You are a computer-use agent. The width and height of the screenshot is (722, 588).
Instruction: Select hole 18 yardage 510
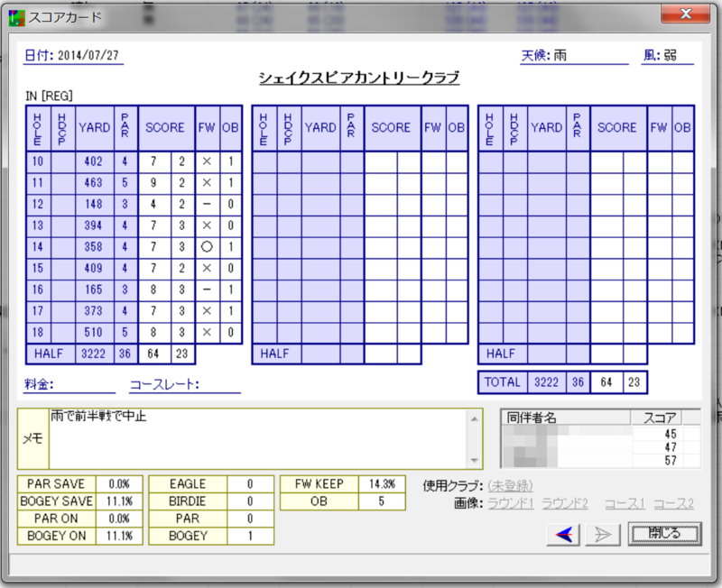[95, 333]
